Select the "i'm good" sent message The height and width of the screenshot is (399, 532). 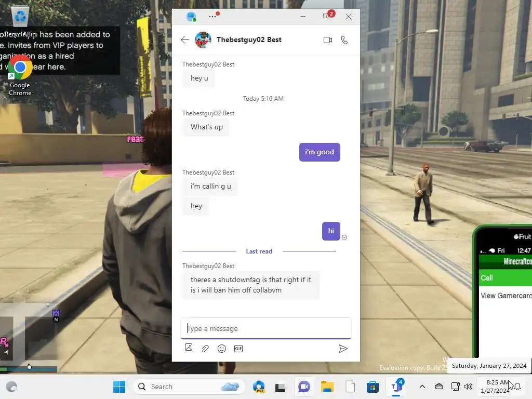[x=320, y=152]
